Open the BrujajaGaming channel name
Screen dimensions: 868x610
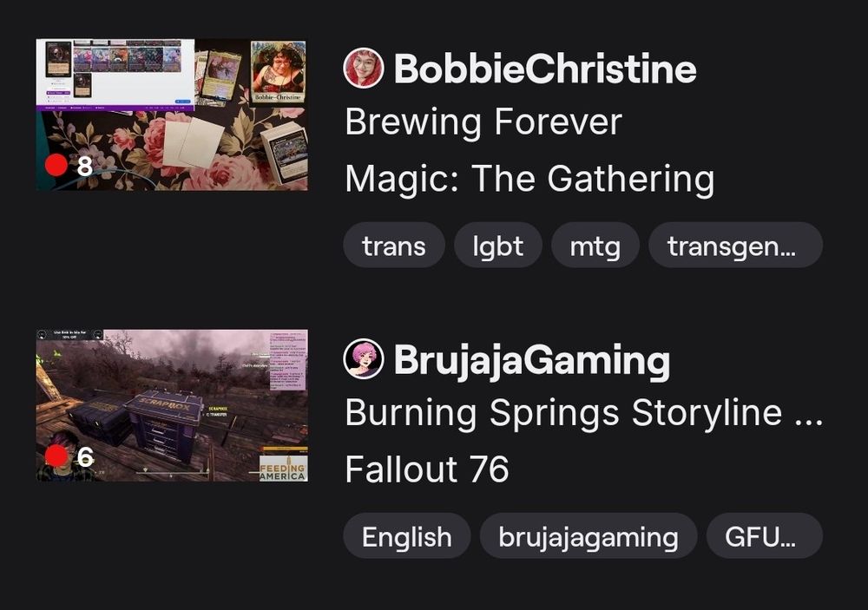pyautogui.click(x=531, y=360)
